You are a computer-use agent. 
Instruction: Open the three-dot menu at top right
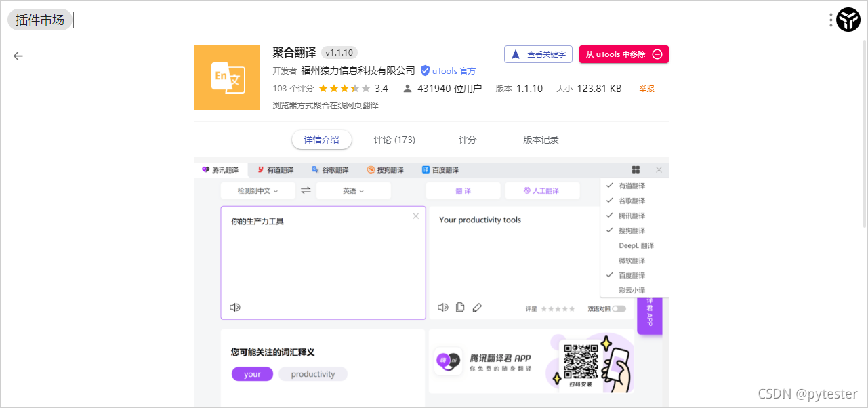[x=831, y=20]
